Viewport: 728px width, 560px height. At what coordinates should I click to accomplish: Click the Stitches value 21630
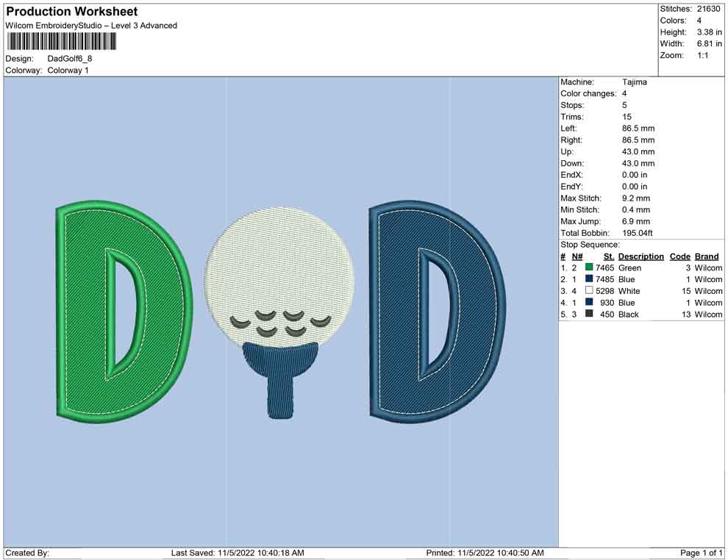tap(709, 9)
